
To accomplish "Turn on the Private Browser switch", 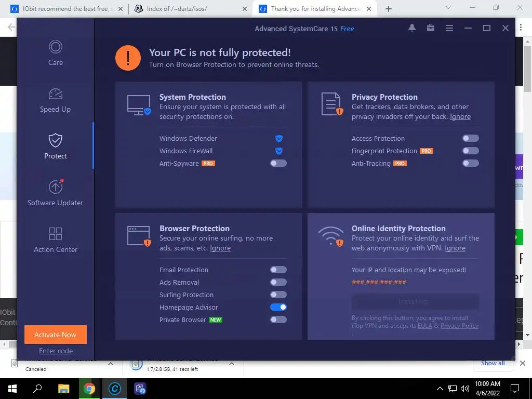I will tap(278, 320).
